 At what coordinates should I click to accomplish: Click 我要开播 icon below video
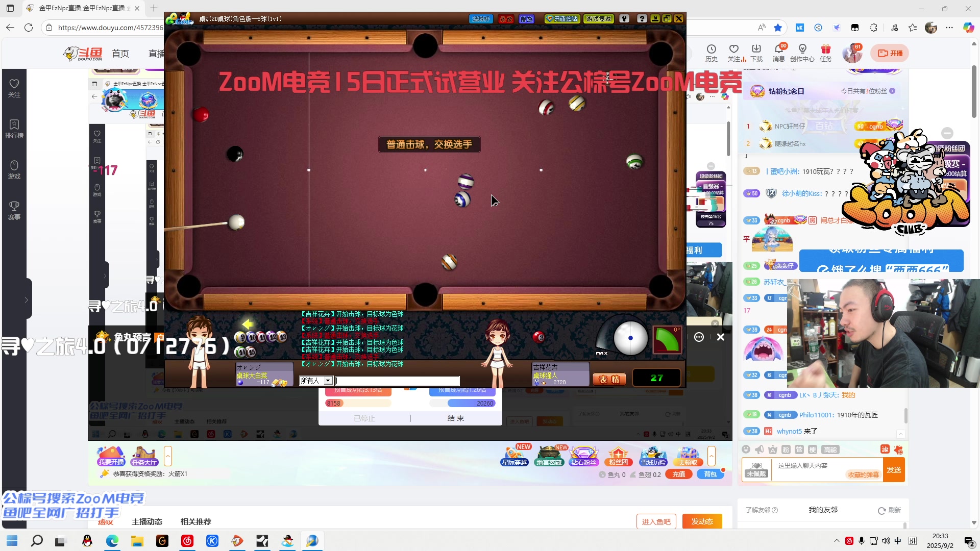click(111, 456)
